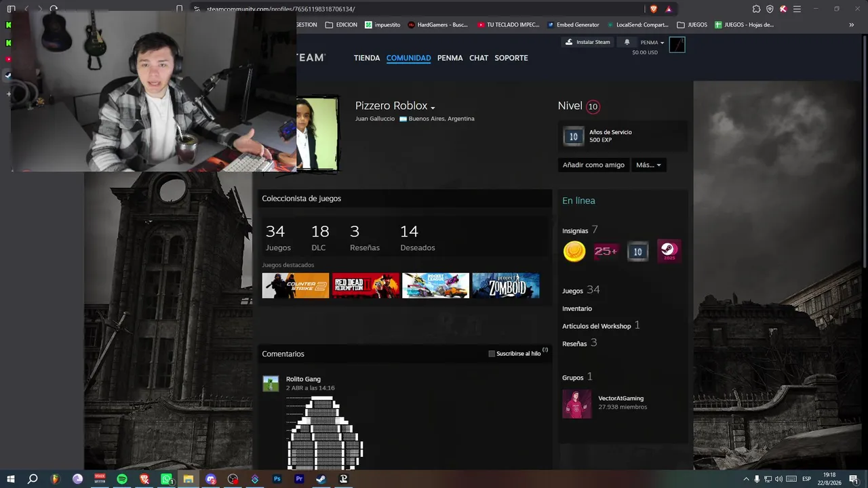Open the browser extensions puzzle icon

(x=756, y=9)
